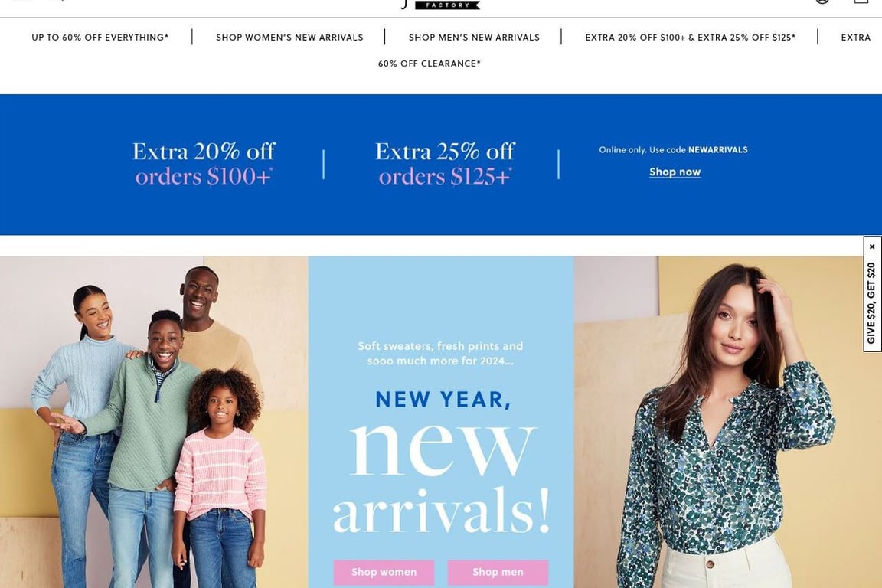
Task: Click the cut-off EXTRA promo link
Action: click(855, 38)
